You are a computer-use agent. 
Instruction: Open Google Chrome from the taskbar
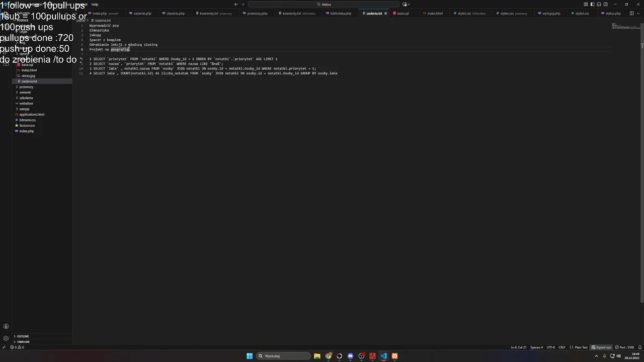point(328,356)
